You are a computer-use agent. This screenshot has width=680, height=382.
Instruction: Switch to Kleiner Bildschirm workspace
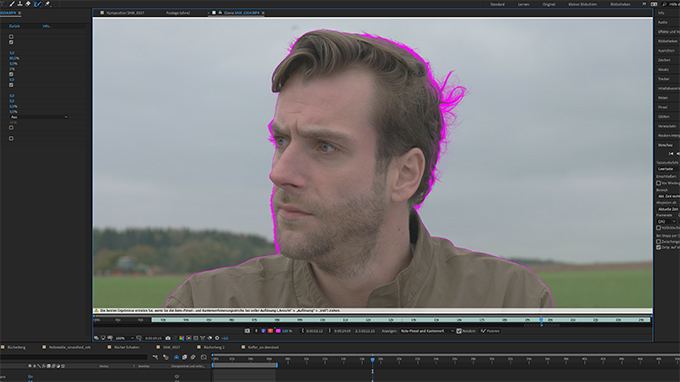tap(582, 4)
